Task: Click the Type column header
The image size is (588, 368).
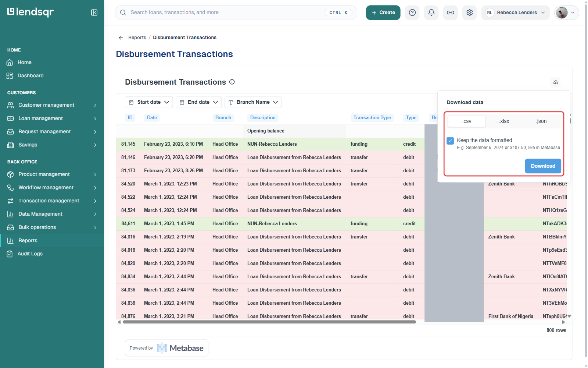Action: 411,118
